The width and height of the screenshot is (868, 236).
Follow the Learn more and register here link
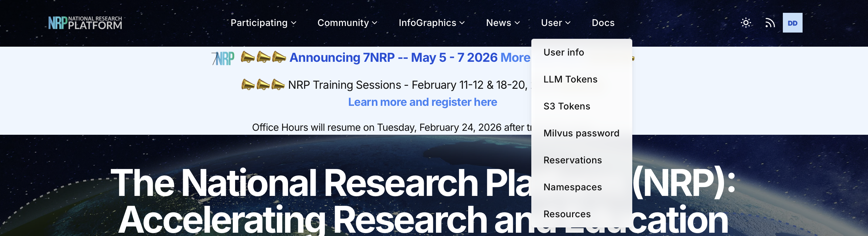(x=422, y=102)
